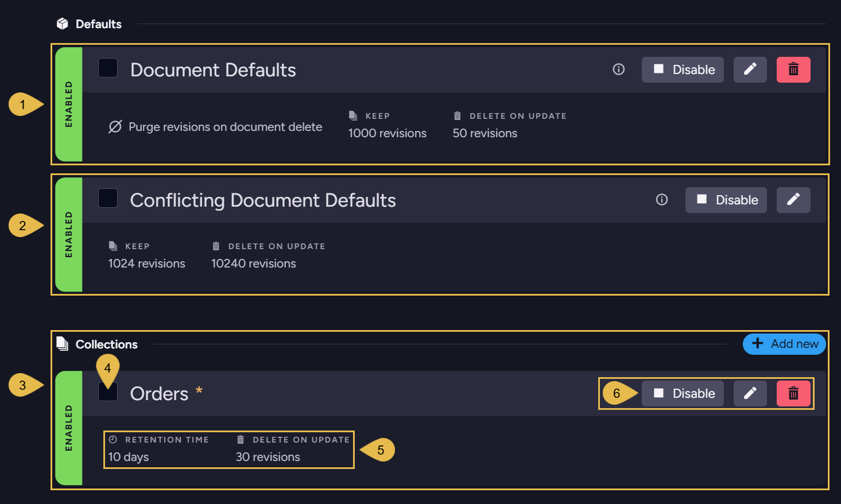841x504 pixels.
Task: Click the Retention Time clock icon in Orders
Action: pyautogui.click(x=113, y=439)
